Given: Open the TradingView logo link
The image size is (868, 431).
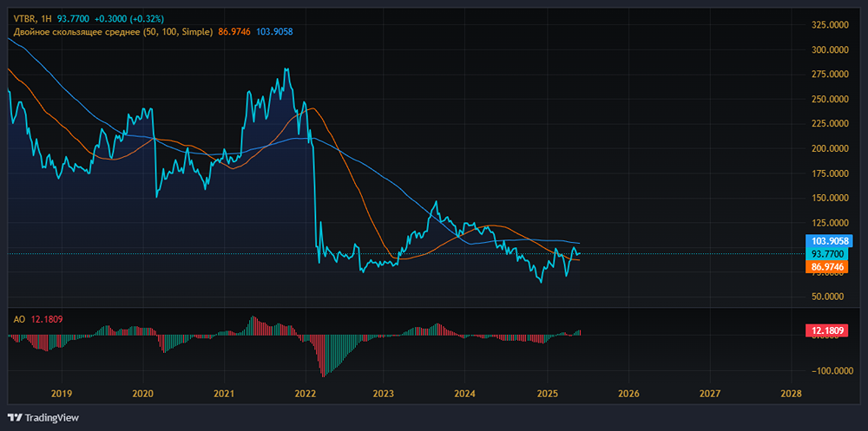Looking at the screenshot, I should pyautogui.click(x=43, y=418).
